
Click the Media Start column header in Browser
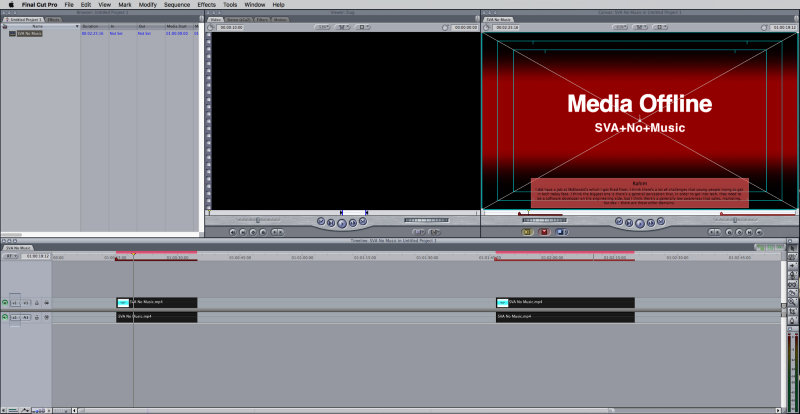[x=179, y=26]
